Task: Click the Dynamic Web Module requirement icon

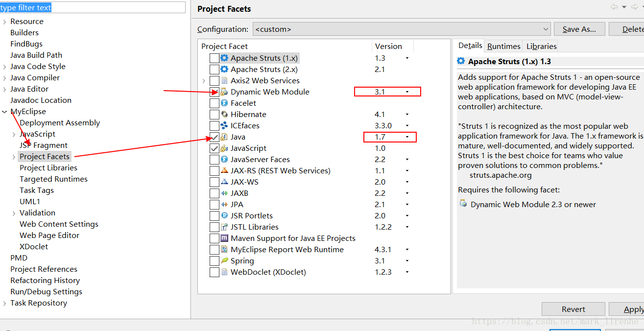Action: pyautogui.click(x=463, y=204)
